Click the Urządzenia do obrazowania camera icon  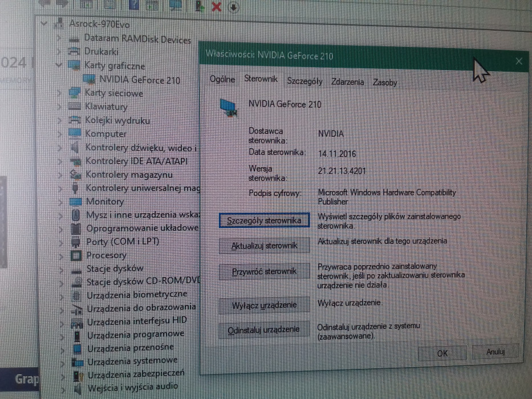(x=77, y=309)
